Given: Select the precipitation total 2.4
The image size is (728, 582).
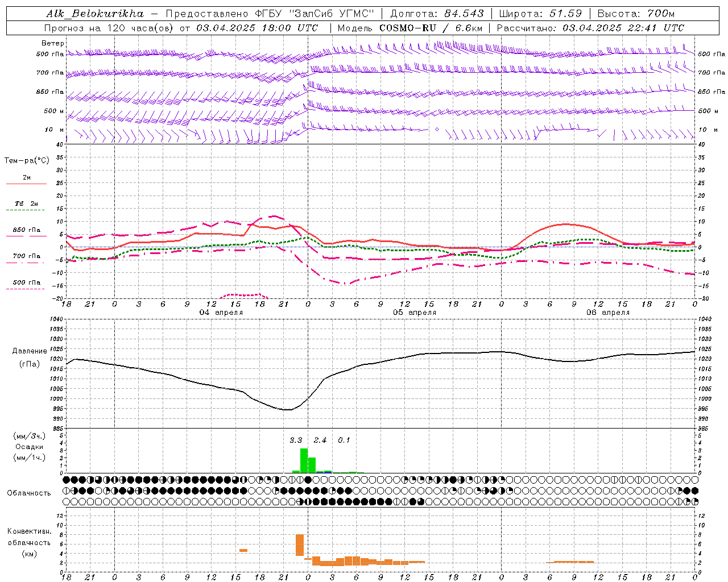Looking at the screenshot, I should click(320, 440).
